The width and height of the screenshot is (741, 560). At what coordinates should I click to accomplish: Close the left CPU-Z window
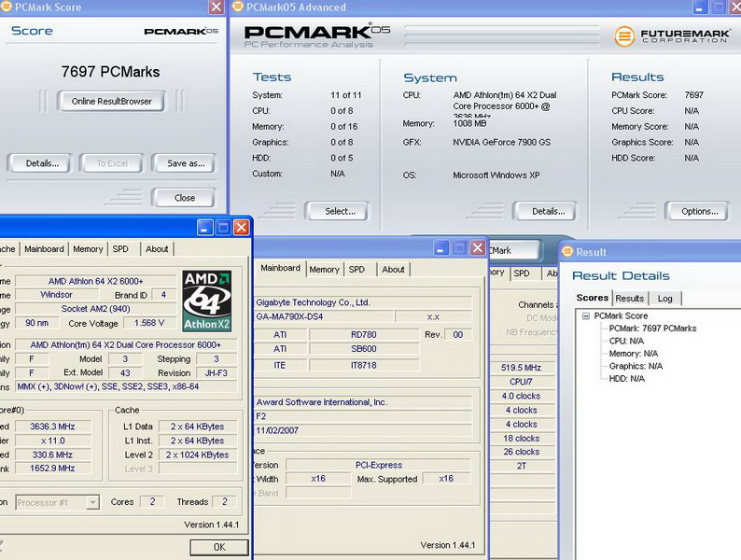tap(242, 228)
